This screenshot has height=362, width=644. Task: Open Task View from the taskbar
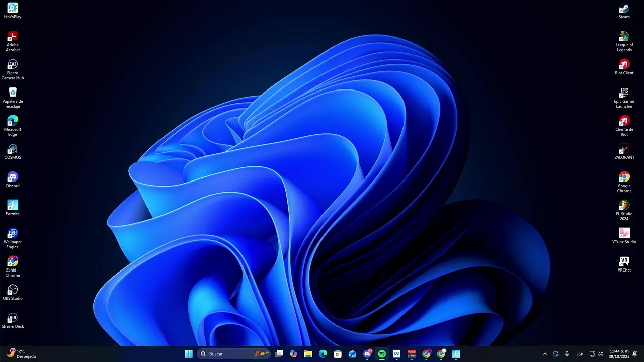[279, 354]
